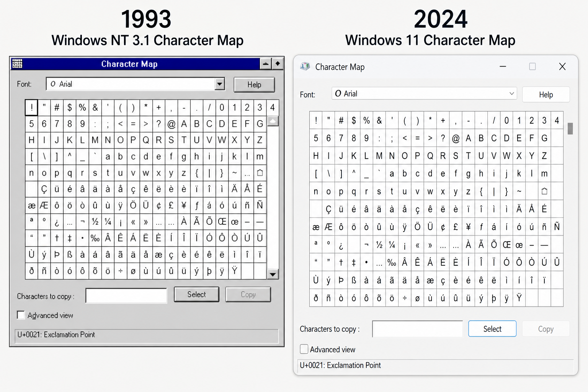Click Help button in Windows 11 window
This screenshot has height=392, width=588.
coord(546,95)
